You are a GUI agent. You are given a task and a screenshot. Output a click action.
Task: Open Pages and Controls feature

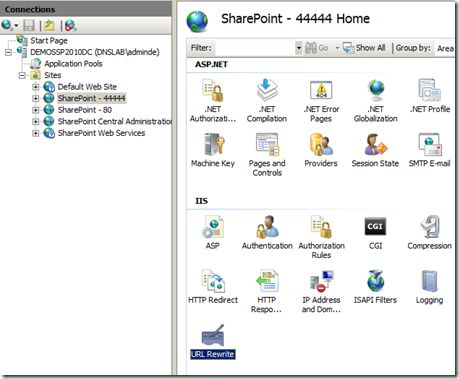[x=267, y=155]
